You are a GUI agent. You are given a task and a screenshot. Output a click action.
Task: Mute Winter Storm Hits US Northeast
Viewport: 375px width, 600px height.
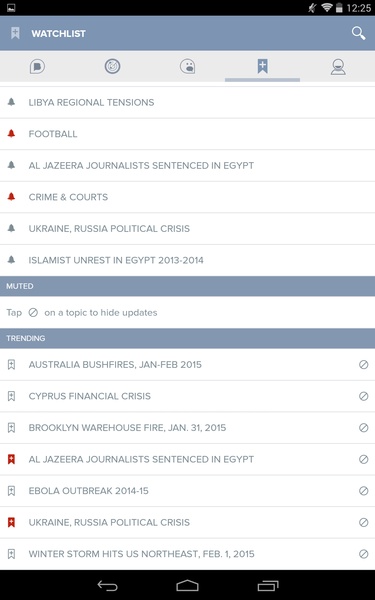pyautogui.click(x=364, y=554)
